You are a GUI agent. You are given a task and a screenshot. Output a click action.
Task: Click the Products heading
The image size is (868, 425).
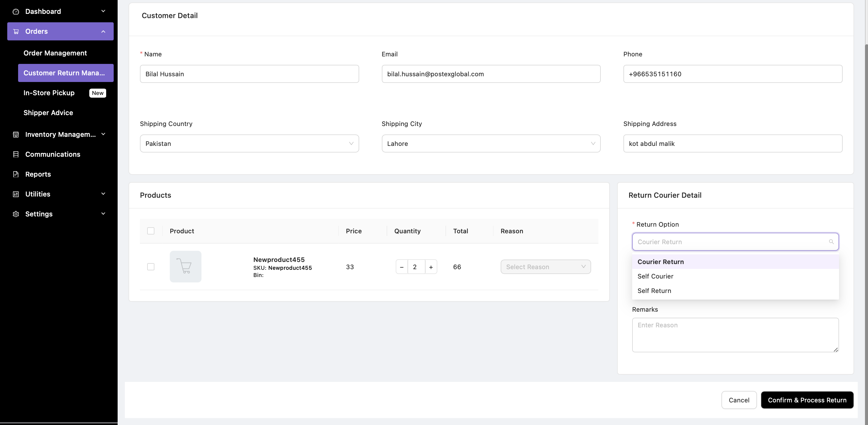click(155, 195)
